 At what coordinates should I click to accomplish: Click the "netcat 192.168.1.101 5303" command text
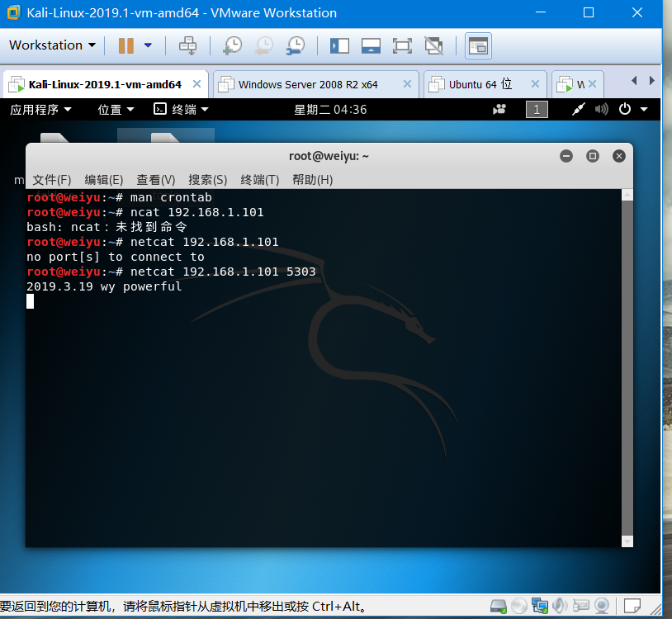click(x=223, y=272)
